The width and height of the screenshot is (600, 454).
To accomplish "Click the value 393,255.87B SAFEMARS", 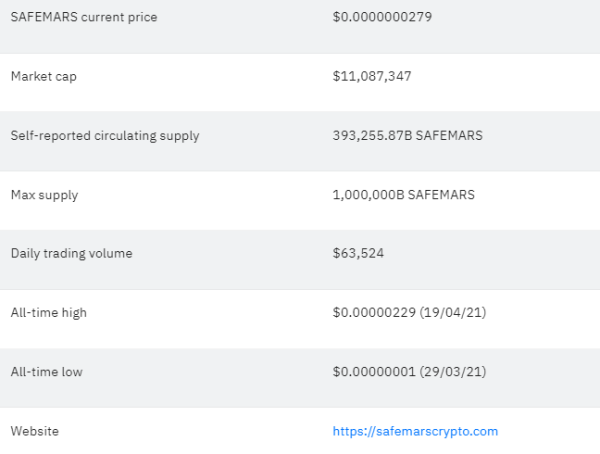I will 408,136.
